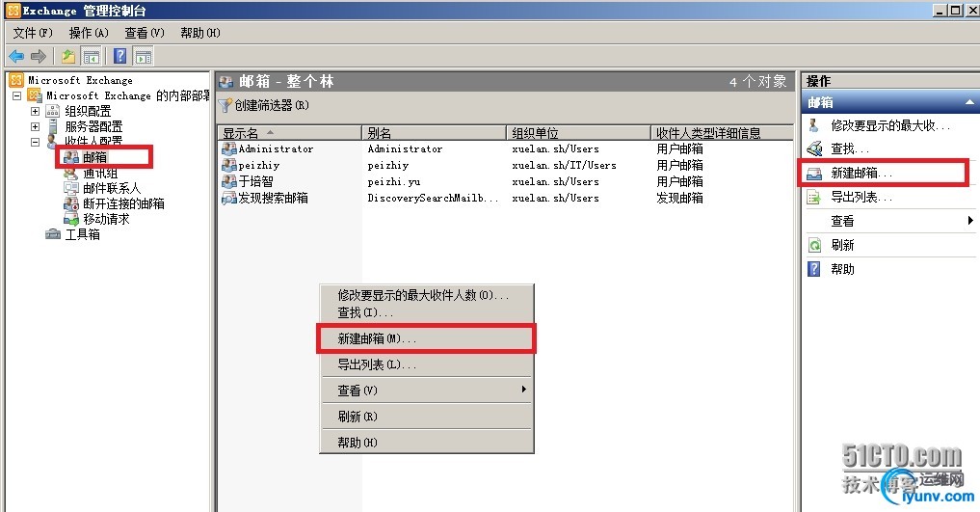The width and height of the screenshot is (980, 512).
Task: Select the 邮件联系人 tree node
Action: pyautogui.click(x=112, y=188)
